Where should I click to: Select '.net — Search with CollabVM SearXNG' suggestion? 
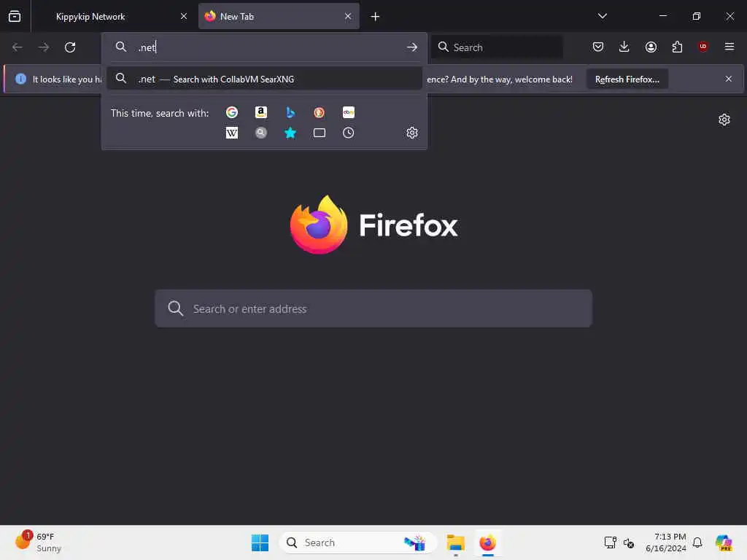click(x=264, y=79)
